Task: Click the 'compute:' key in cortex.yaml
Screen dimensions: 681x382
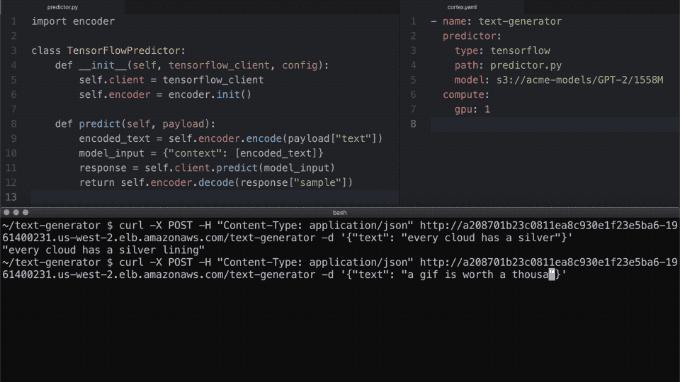Action: (x=466, y=95)
